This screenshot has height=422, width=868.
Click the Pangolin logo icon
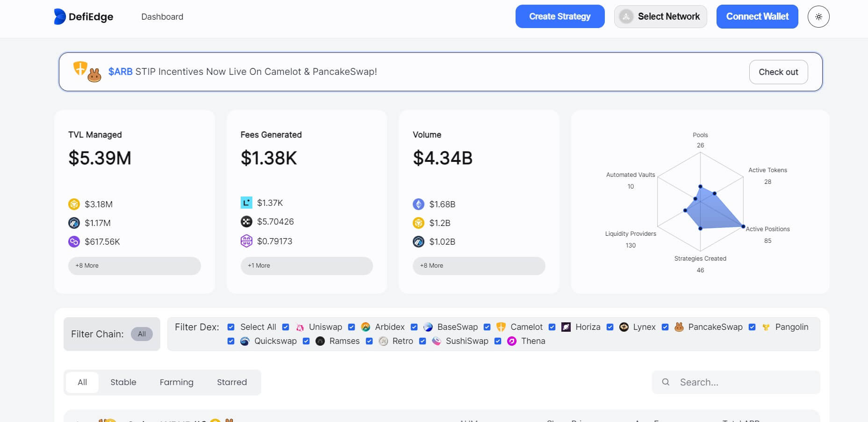pyautogui.click(x=766, y=327)
